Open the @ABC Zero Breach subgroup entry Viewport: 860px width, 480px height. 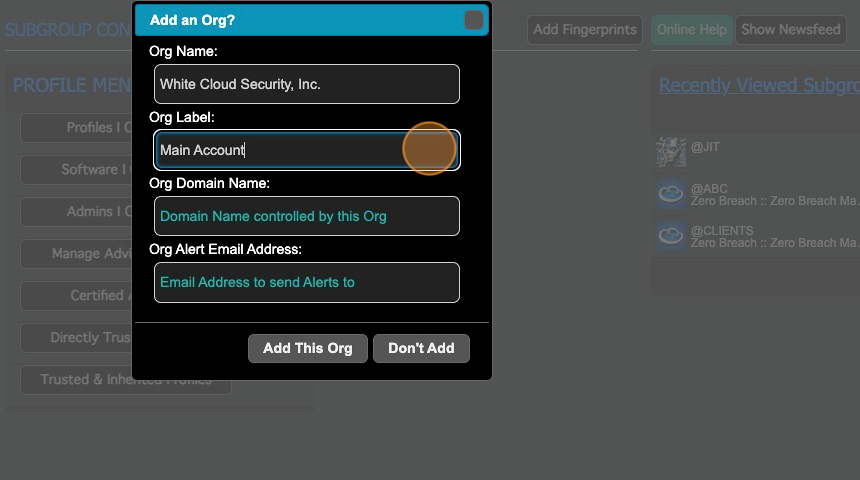(773, 194)
